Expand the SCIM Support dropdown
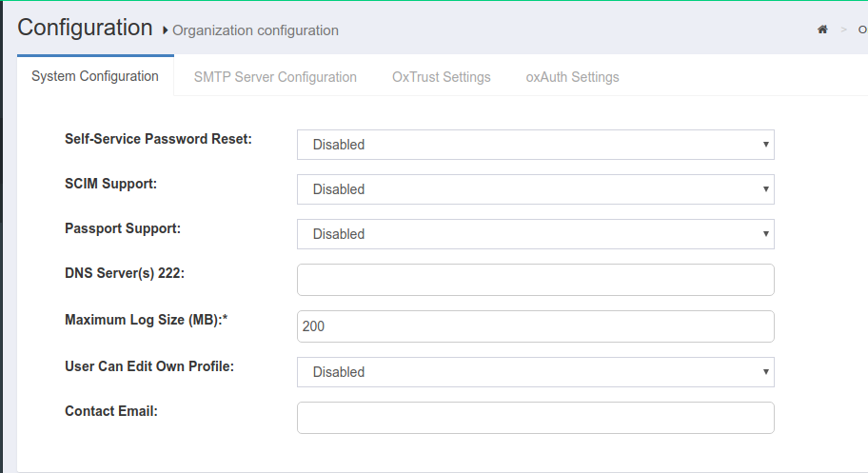The width and height of the screenshot is (868, 473). pos(535,189)
